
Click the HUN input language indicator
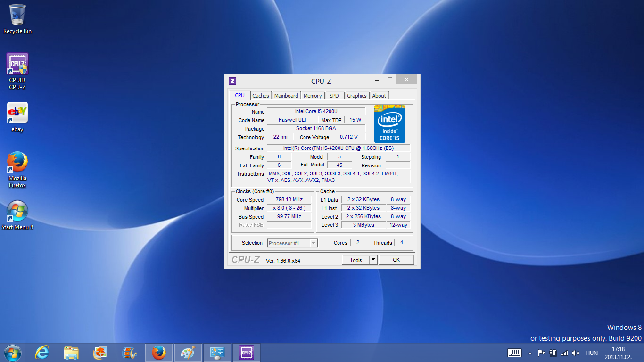[591, 353]
